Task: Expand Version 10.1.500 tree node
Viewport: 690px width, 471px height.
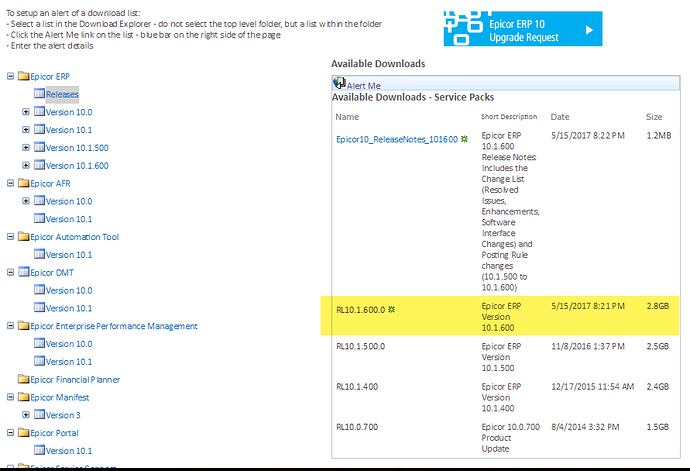Action: coord(26,147)
